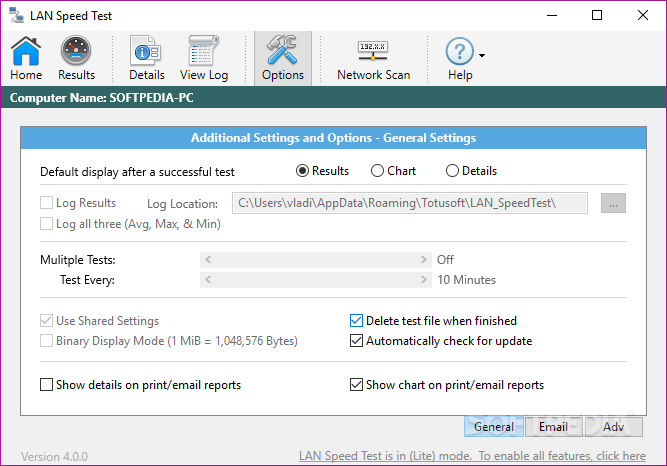The image size is (667, 466).
Task: Click the Computer Name: SOFTPEDIA-PC banner
Action: [334, 97]
